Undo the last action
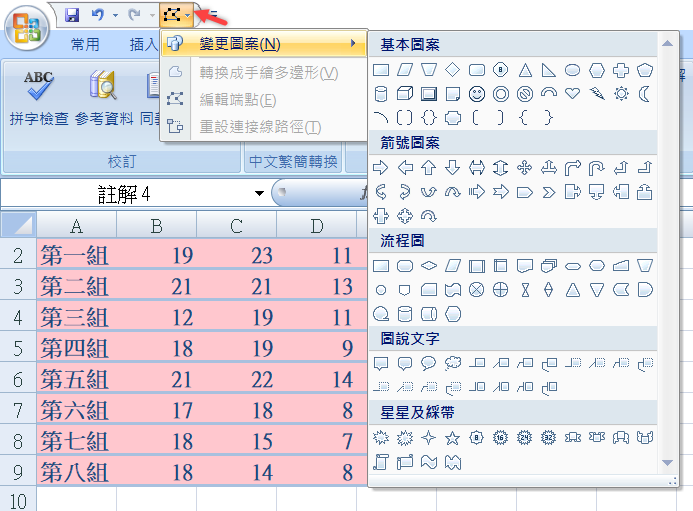Screen dimensions: 693x511 (98, 15)
